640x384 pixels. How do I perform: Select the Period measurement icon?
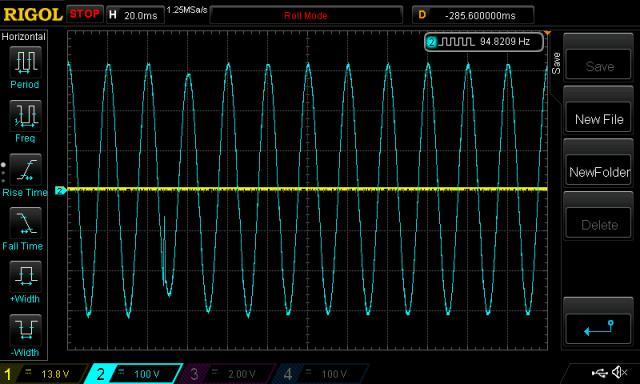[25, 62]
